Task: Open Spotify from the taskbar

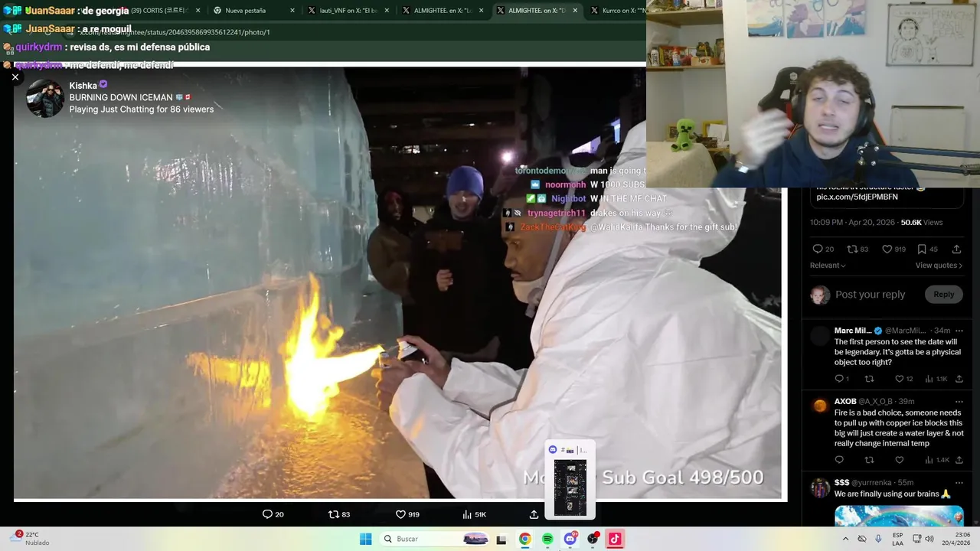Action: coord(547,539)
